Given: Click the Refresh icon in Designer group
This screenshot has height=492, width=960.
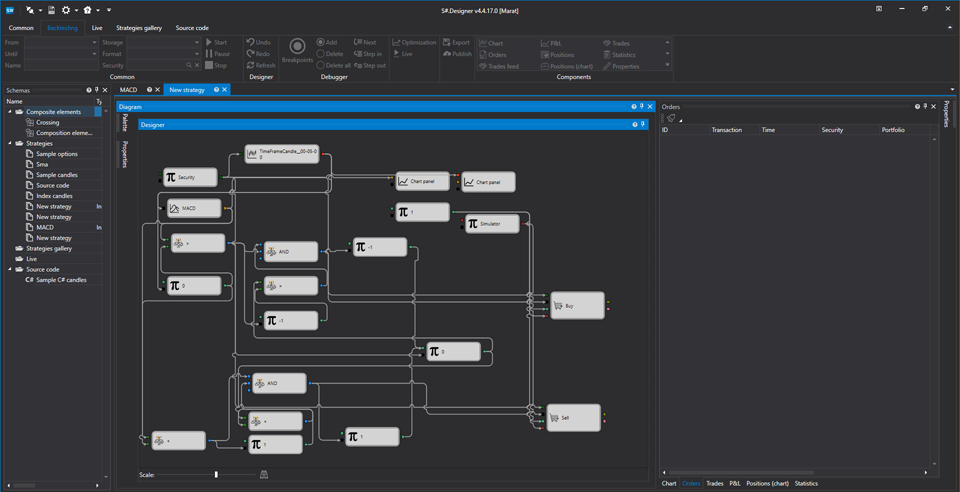Looking at the screenshot, I should click(x=250, y=65).
